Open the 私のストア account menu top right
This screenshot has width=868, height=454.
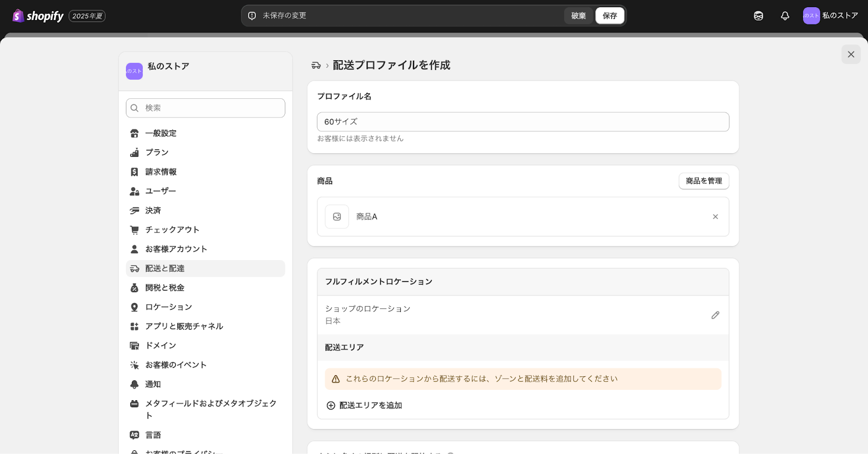pyautogui.click(x=831, y=16)
